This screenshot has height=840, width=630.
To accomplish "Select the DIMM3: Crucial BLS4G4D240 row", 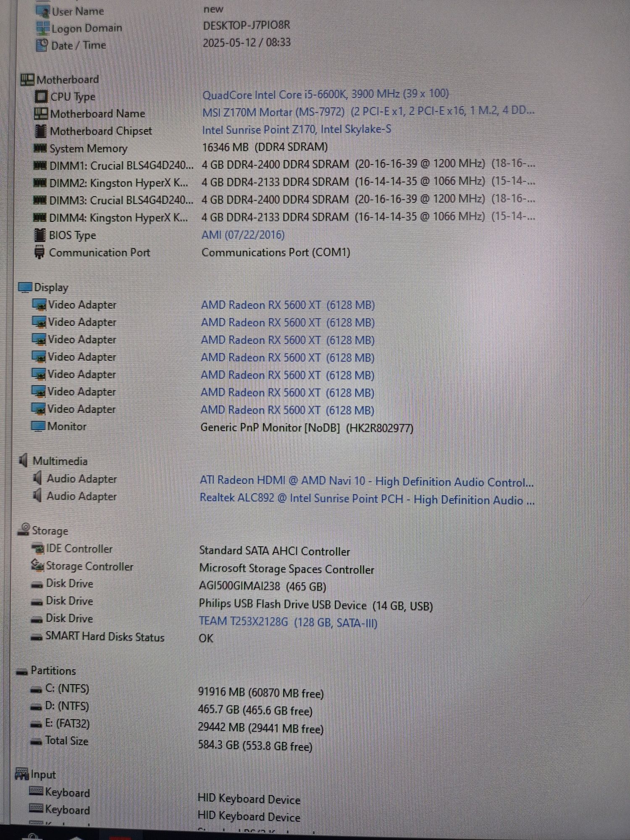I will (x=284, y=200).
